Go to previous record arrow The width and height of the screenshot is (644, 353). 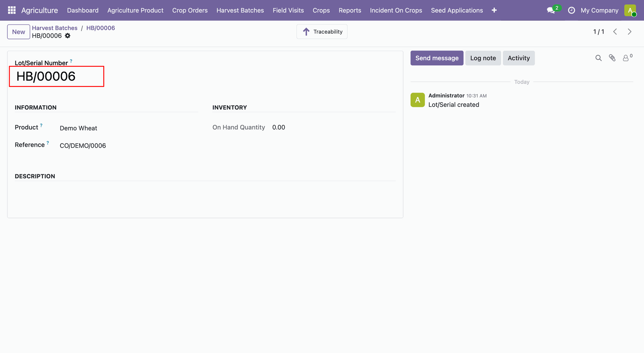point(615,32)
